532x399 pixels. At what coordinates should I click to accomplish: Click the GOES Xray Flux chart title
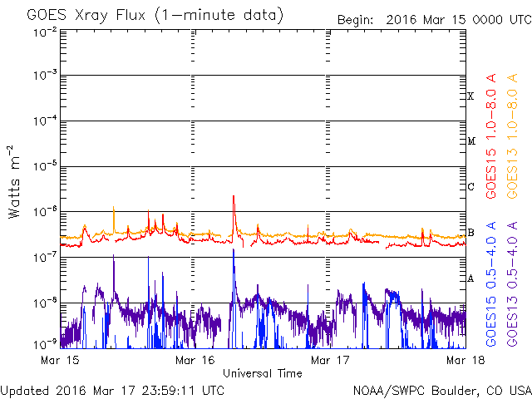155,16
